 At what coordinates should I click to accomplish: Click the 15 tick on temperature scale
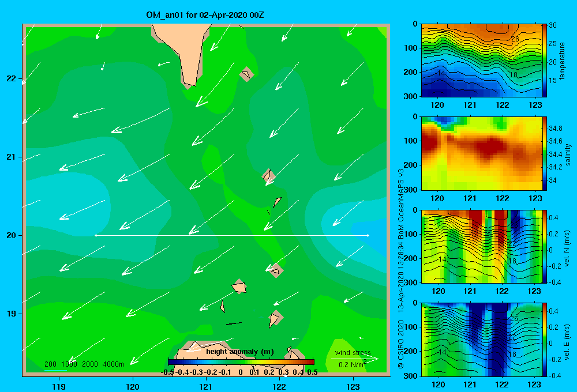553,81
